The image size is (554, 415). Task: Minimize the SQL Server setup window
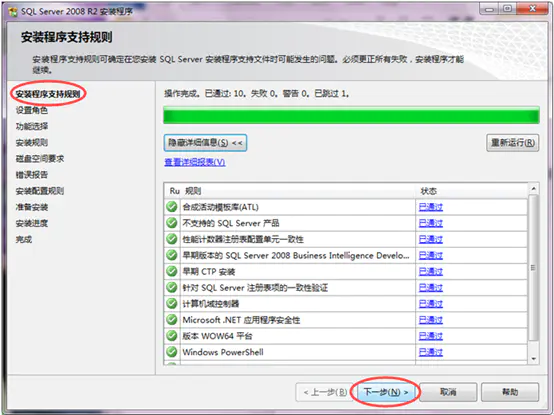click(489, 9)
